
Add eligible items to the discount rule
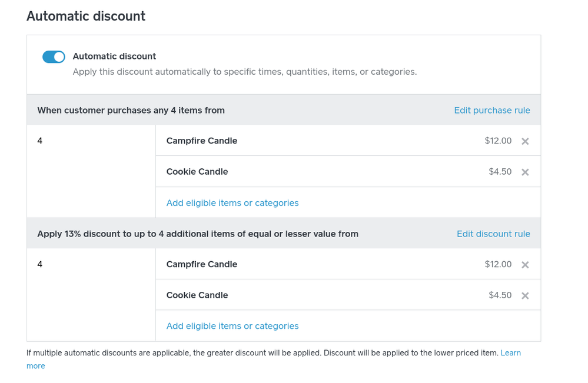click(232, 326)
